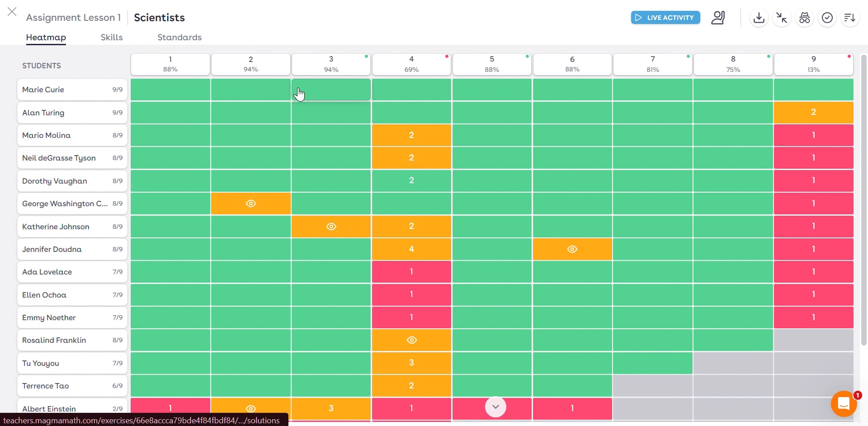This screenshot has width=868, height=426.
Task: Select the question 4 column header
Action: coord(411,64)
